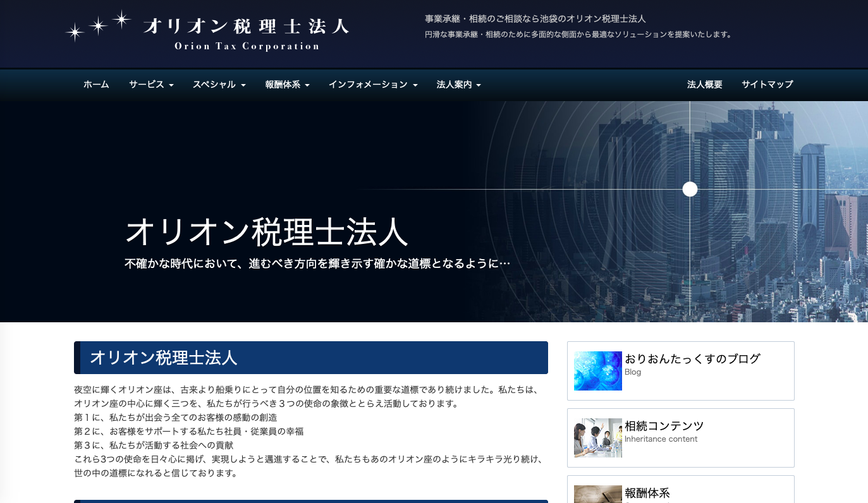Click the header tagline 事業承継・相続のご相談なら池袋
The height and width of the screenshot is (503, 868).
[x=535, y=19]
